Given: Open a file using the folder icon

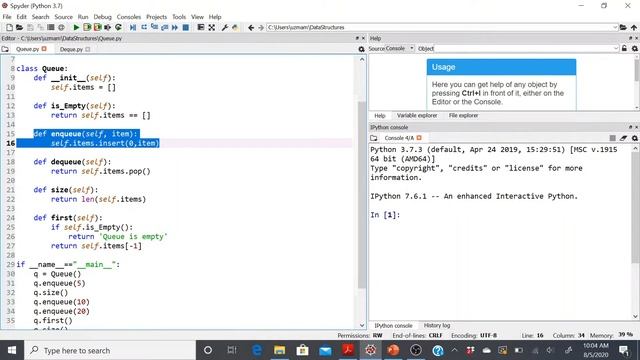Looking at the screenshot, I should [x=19, y=27].
